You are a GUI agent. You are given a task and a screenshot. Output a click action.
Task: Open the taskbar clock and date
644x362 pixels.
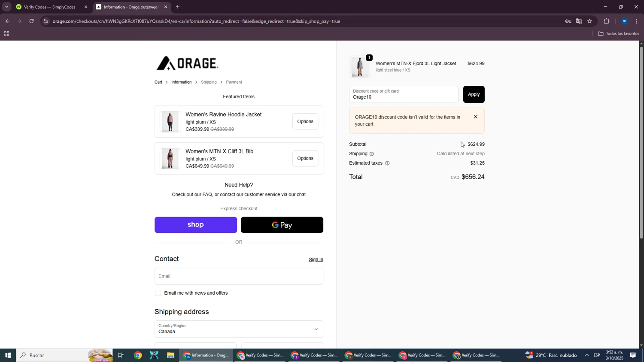coord(614,355)
